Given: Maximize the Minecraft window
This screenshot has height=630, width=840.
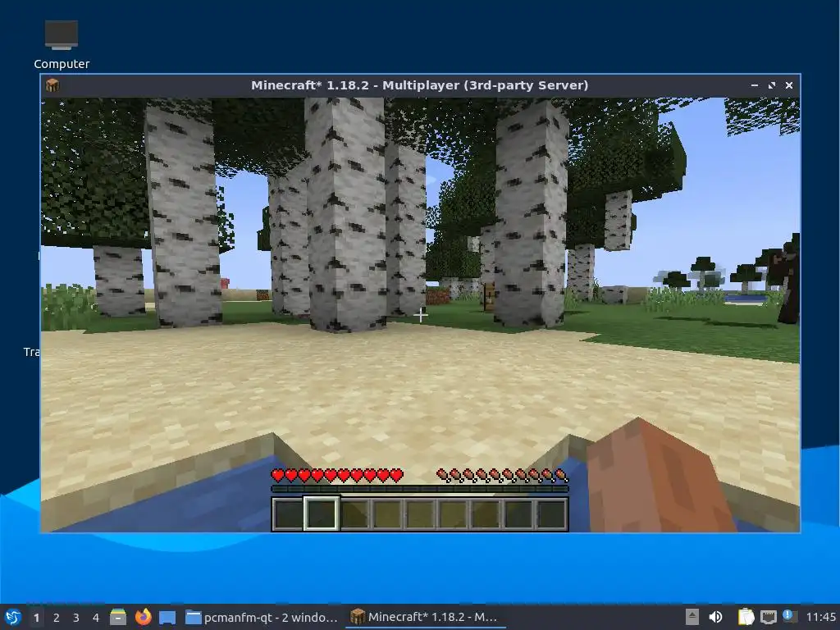Looking at the screenshot, I should pos(771,85).
